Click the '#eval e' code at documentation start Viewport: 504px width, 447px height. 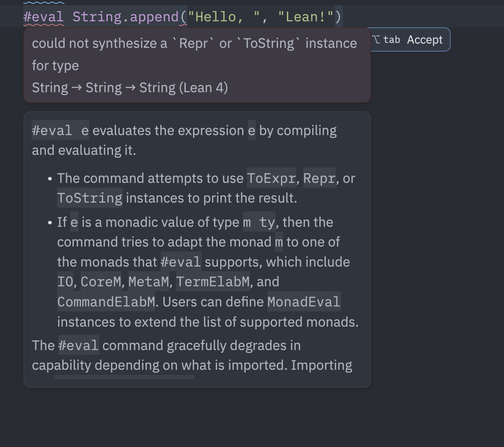click(61, 131)
